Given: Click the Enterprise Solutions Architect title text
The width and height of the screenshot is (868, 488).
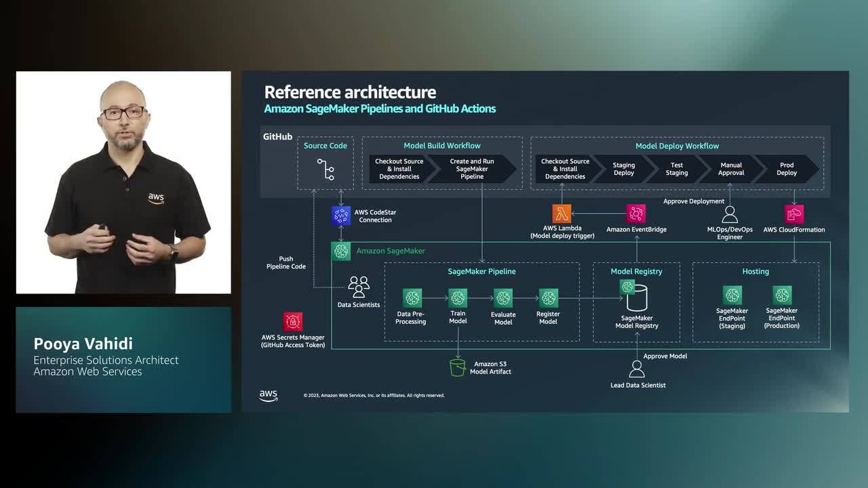Looking at the screenshot, I should 106,360.
